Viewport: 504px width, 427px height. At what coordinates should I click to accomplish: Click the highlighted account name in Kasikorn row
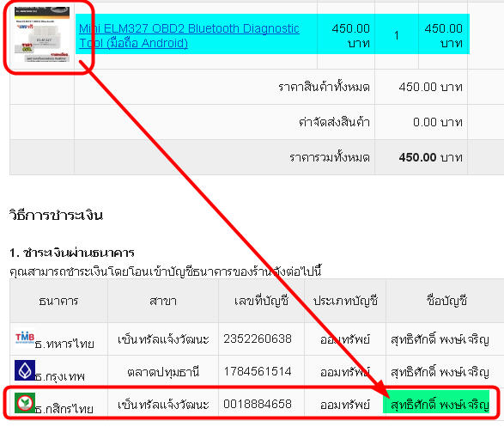pos(440,404)
